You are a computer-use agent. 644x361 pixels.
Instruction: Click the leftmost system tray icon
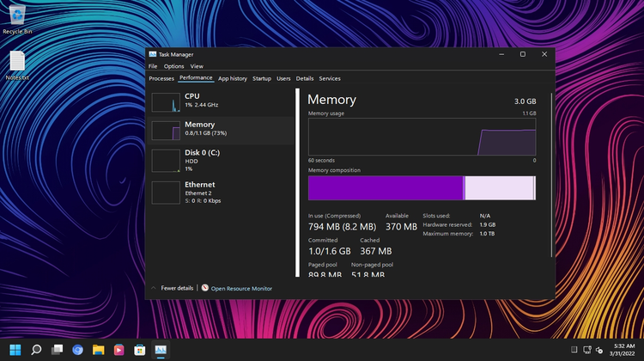tap(574, 350)
